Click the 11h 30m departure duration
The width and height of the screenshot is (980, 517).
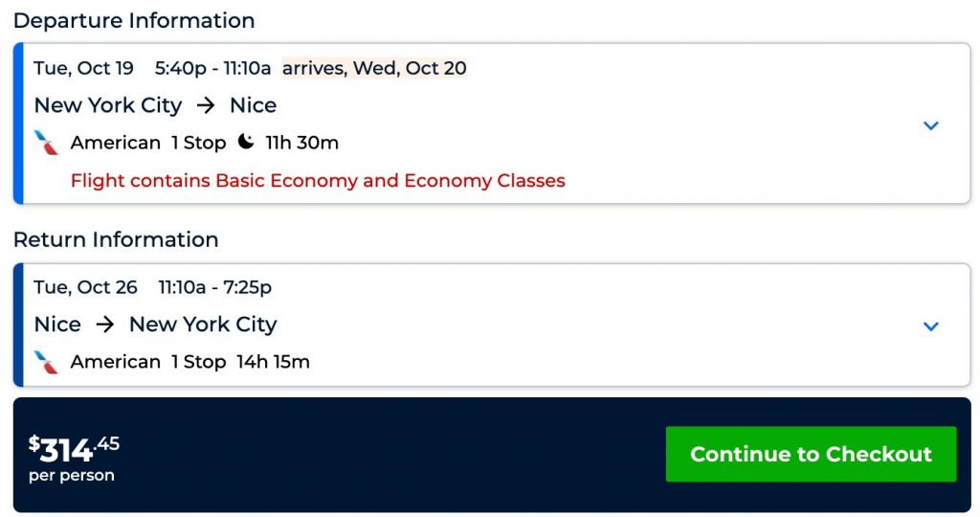point(301,143)
